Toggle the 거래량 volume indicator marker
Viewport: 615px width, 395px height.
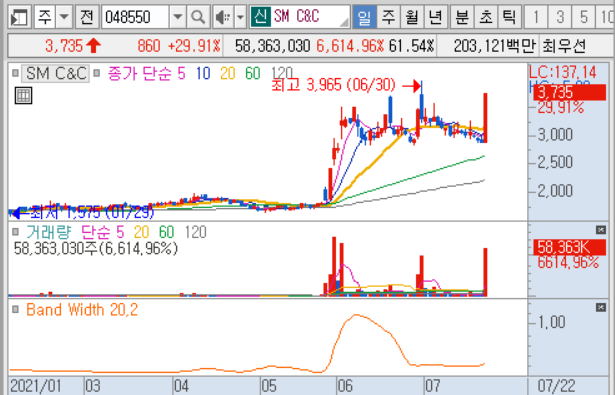pos(15,232)
